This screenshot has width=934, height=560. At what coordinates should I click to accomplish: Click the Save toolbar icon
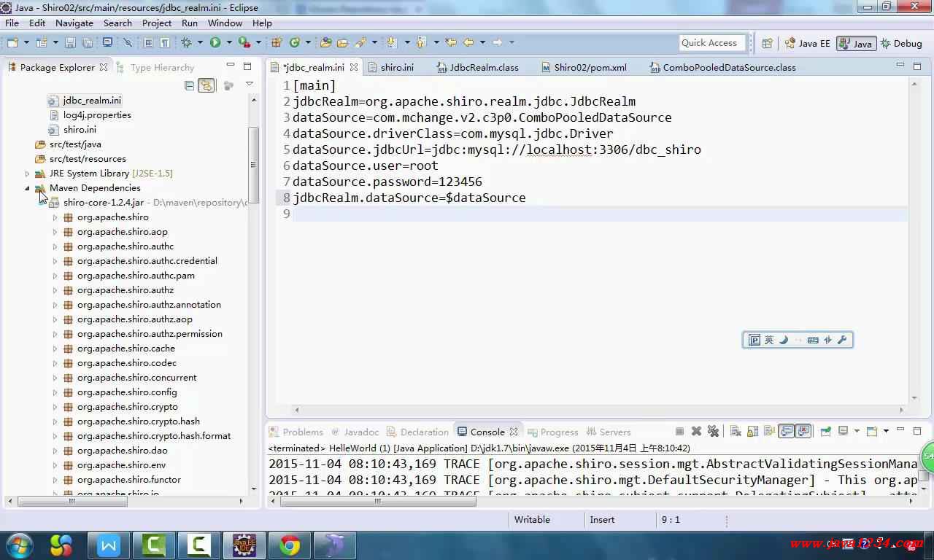[x=70, y=42]
